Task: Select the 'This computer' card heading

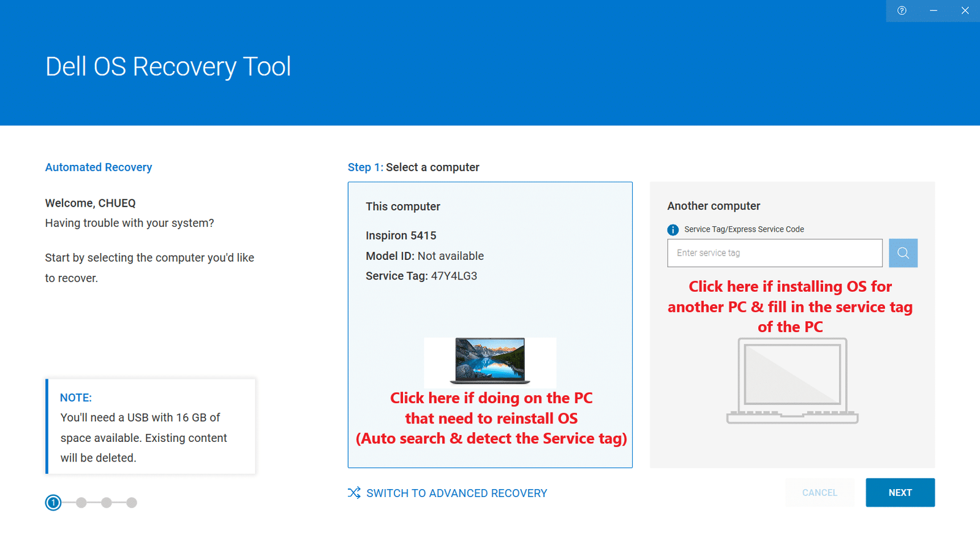Action: pos(403,207)
